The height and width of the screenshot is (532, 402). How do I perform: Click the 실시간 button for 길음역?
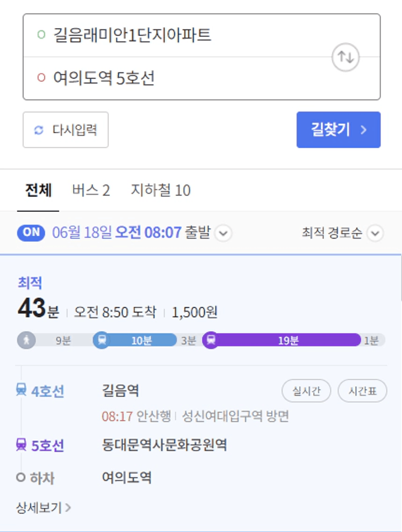click(x=306, y=391)
